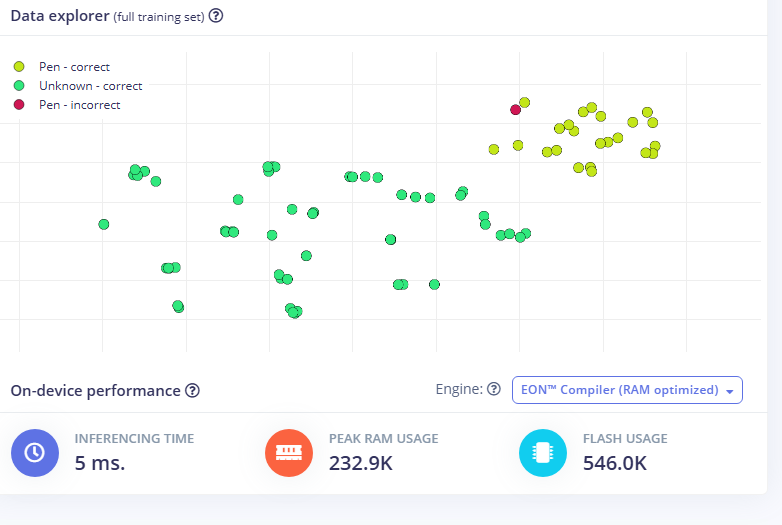Viewport: 782px width, 525px height.
Task: Click the help icon beside Engine
Action: click(493, 390)
